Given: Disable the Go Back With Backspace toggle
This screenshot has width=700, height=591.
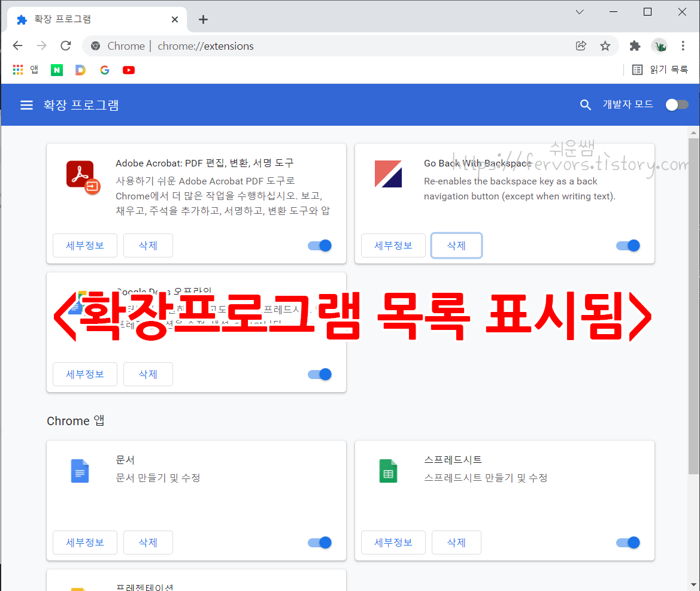Looking at the screenshot, I should (x=628, y=246).
